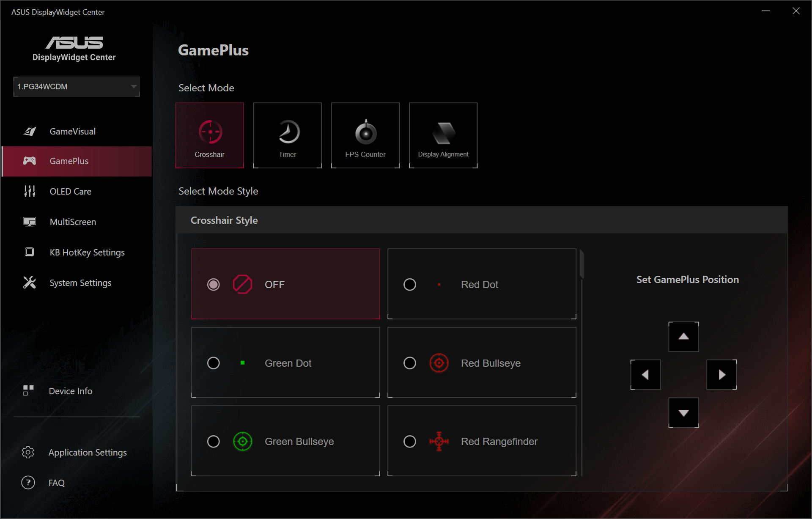The width and height of the screenshot is (812, 519).
Task: Choose Green Bullseye crosshair radio button
Action: point(213,442)
